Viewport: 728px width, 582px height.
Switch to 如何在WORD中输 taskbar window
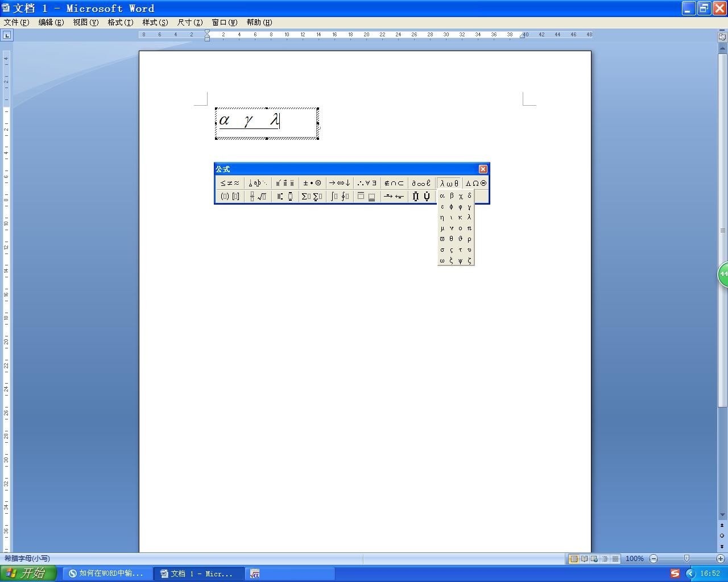tap(107, 573)
